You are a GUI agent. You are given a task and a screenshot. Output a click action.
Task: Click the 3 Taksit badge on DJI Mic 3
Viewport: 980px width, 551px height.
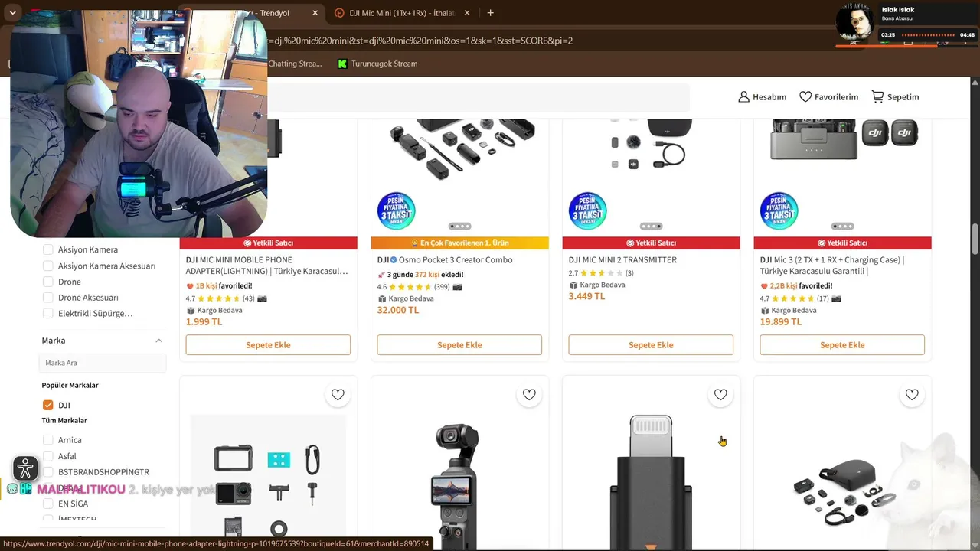[x=779, y=211]
